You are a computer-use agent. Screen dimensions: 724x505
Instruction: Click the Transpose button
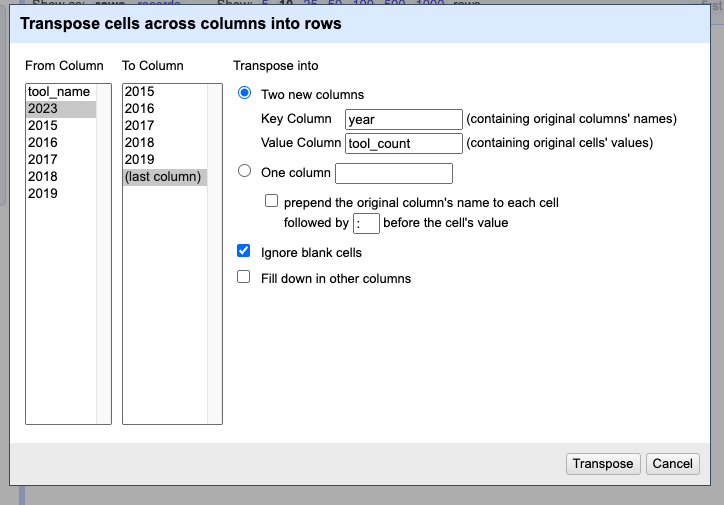click(x=603, y=463)
